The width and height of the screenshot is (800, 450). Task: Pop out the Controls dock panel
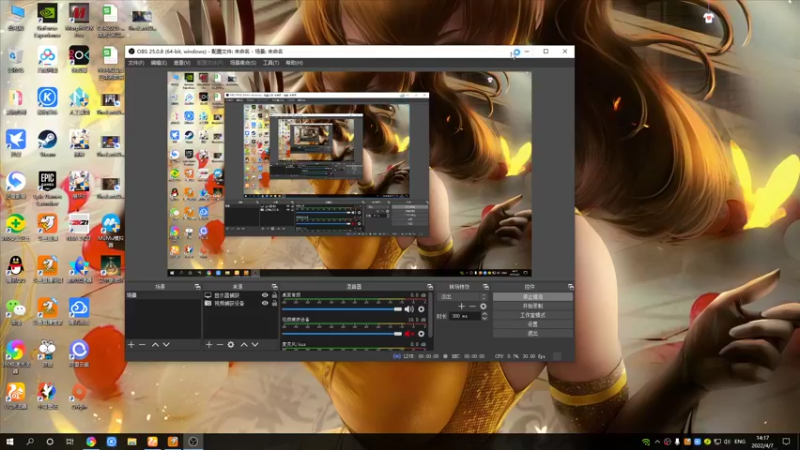pos(570,287)
